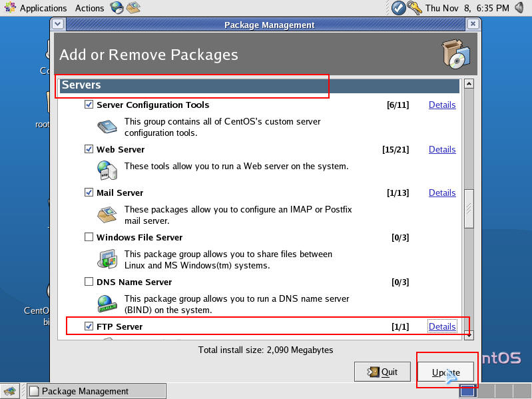Click the Windows File Server icon
The height and width of the screenshot is (399, 532).
[107, 259]
